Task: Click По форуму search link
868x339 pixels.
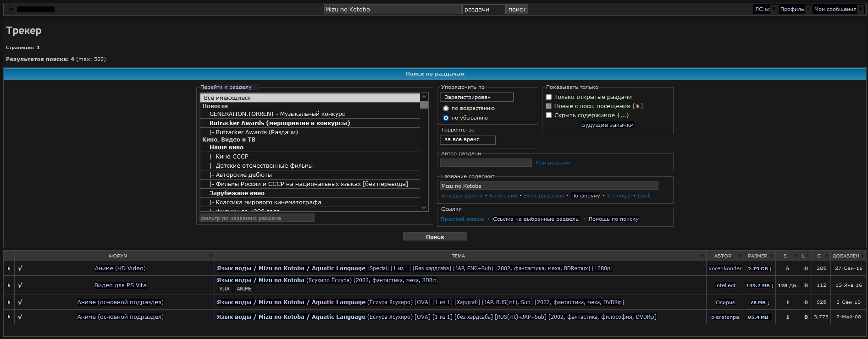Action: pos(586,196)
